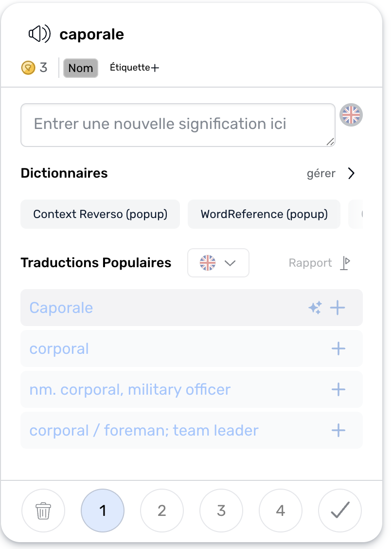392x549 pixels.
Task: Mark word as known with checkmark
Action: tap(340, 511)
